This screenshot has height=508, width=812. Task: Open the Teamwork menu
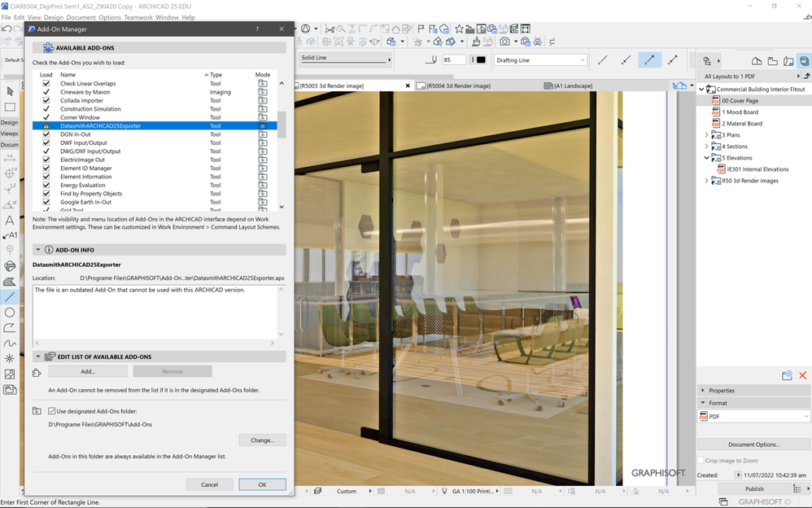tap(138, 17)
